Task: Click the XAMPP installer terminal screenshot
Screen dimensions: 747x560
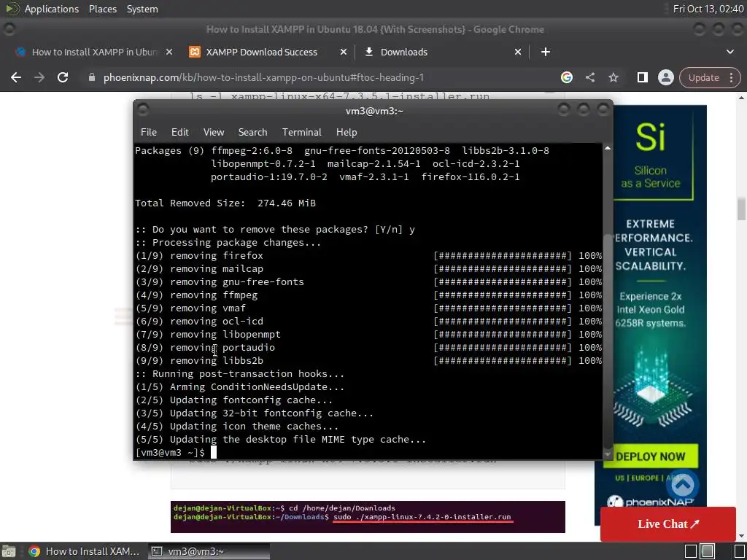Action: click(368, 517)
